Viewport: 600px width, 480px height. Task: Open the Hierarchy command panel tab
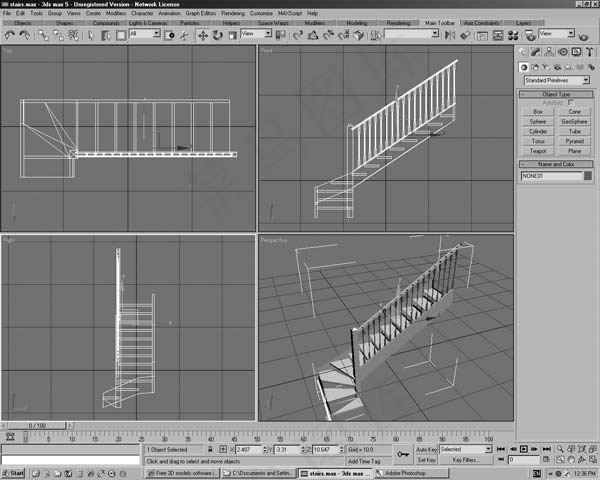pyautogui.click(x=550, y=51)
